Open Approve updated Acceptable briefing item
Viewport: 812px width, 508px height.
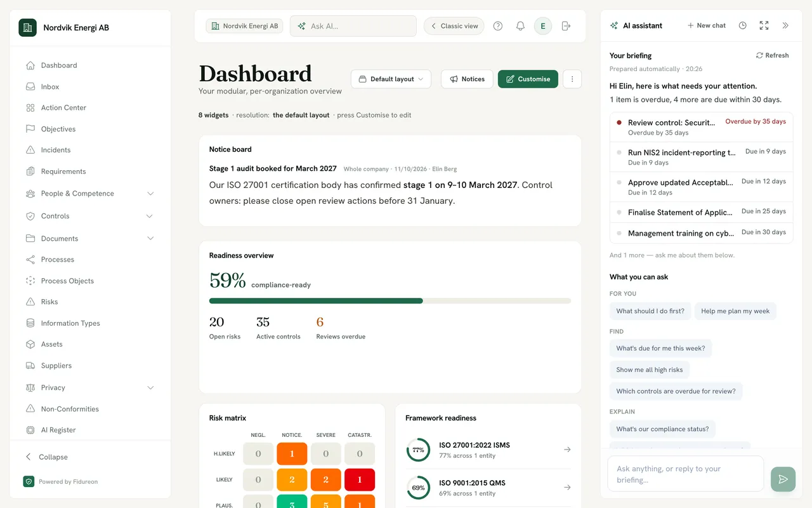702,187
